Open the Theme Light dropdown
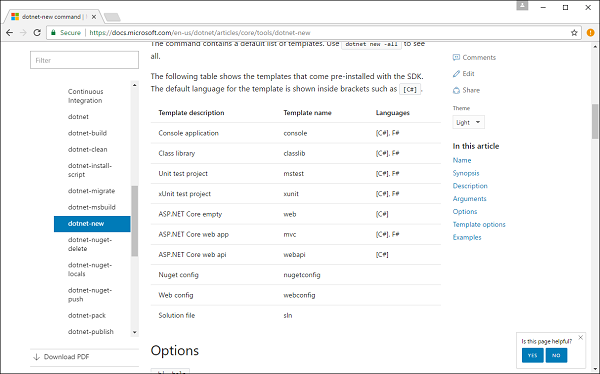Viewport: 600px width, 374px height. click(468, 122)
